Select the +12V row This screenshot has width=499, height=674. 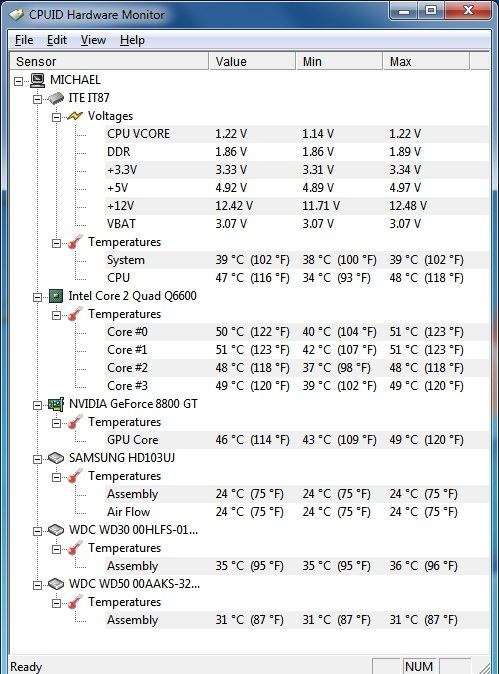tap(297, 206)
